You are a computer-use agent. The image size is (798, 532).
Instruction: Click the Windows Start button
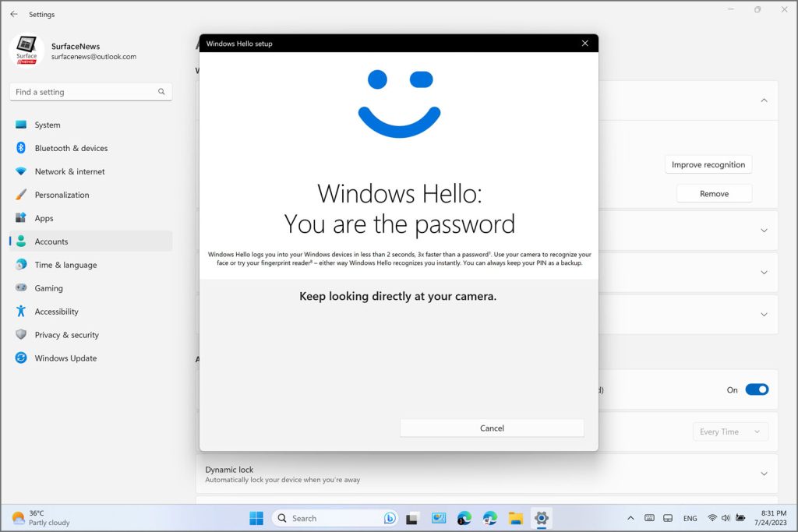256,518
